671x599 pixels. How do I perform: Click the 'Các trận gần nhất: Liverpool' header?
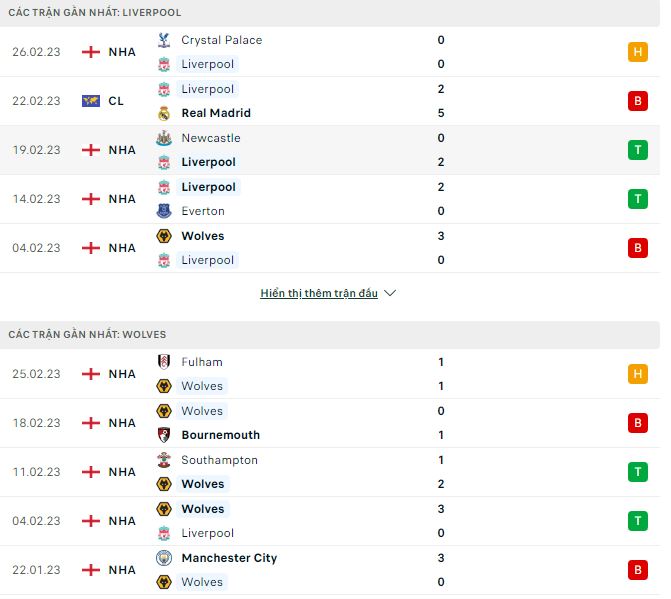[x=95, y=13]
